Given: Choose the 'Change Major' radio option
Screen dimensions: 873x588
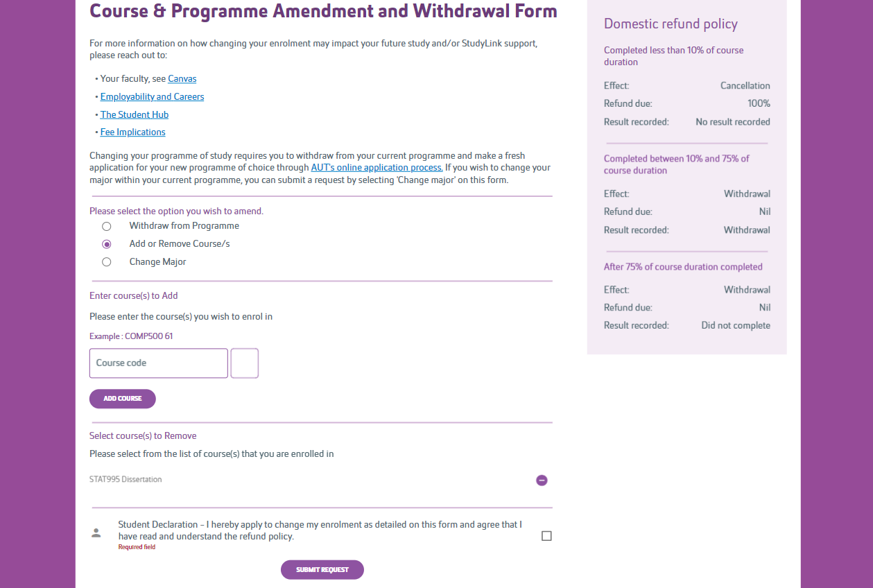Looking at the screenshot, I should (106, 261).
